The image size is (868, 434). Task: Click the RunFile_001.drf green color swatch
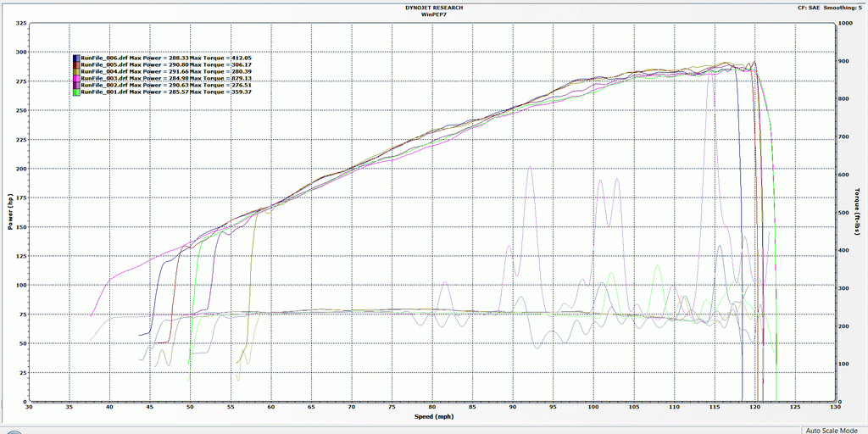(76, 92)
